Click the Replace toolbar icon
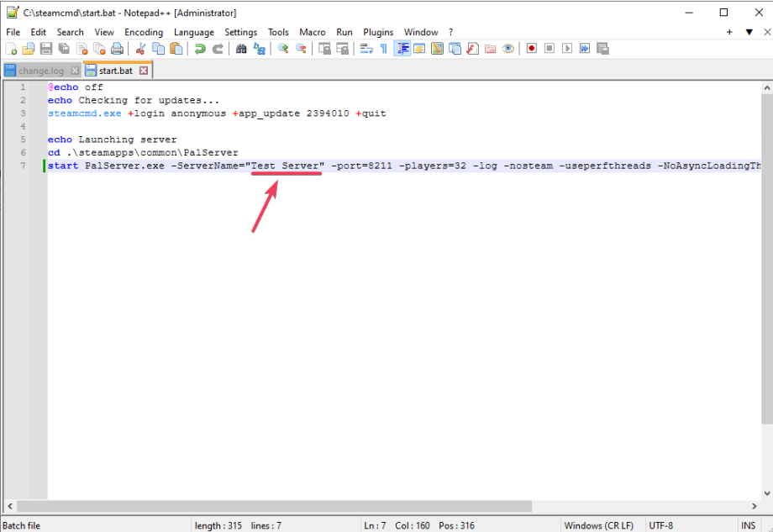Screen dimensions: 773x532 [258, 49]
